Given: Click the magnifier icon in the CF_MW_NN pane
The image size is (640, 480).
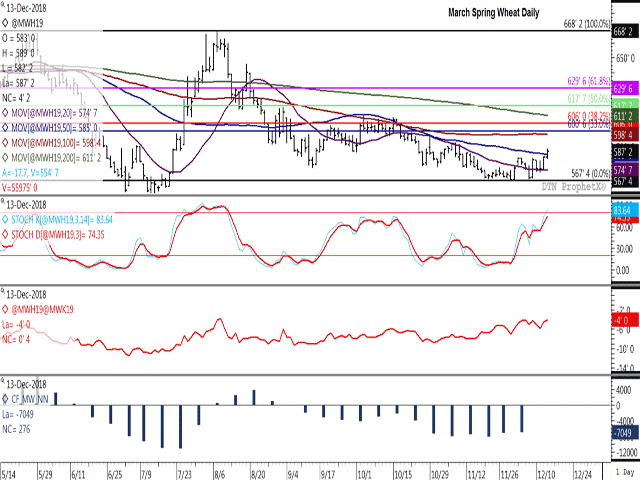Looking at the screenshot, I should [3, 382].
